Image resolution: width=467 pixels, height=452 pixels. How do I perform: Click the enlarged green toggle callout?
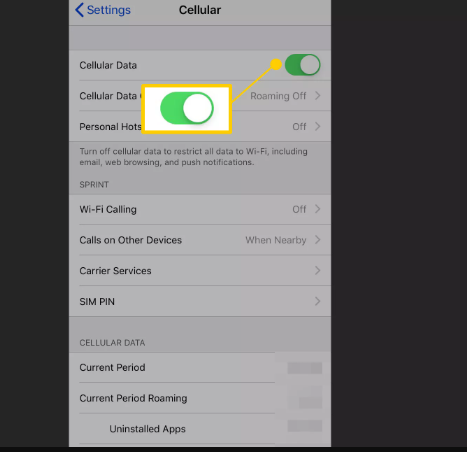[x=187, y=109]
